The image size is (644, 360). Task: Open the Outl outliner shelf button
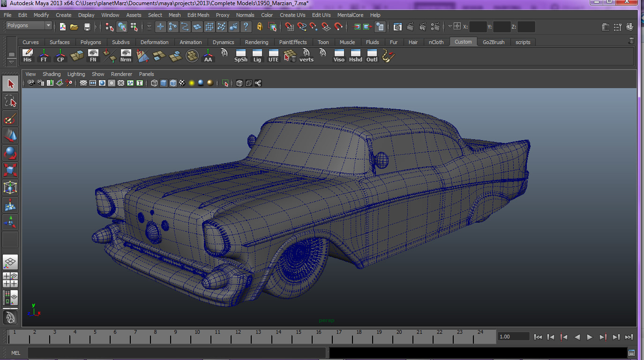(372, 56)
